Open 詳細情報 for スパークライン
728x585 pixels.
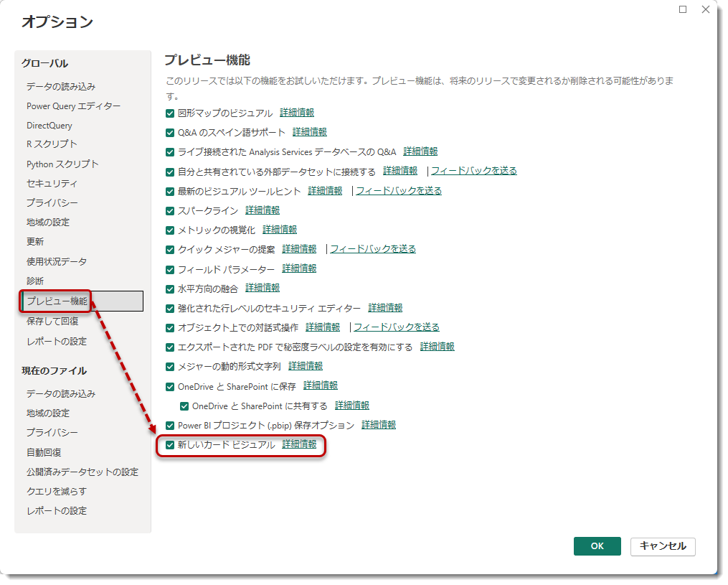[263, 210]
